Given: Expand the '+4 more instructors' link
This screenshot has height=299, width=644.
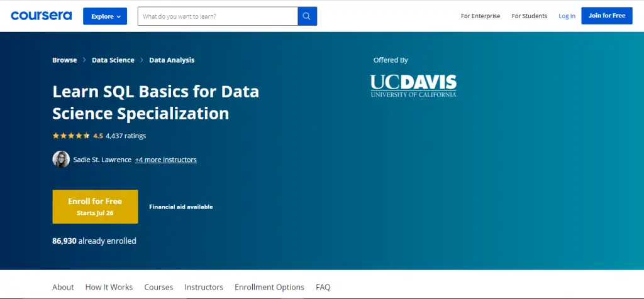Looking at the screenshot, I should [165, 160].
